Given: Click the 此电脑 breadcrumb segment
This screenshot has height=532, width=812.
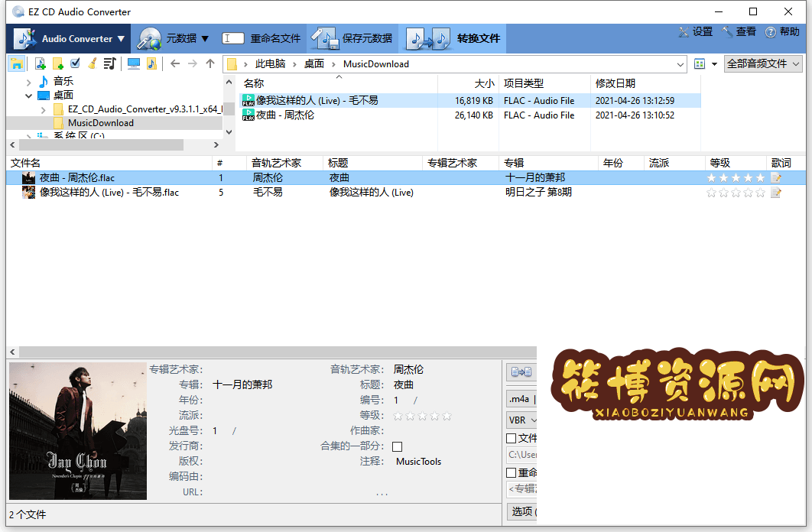Looking at the screenshot, I should [271, 63].
